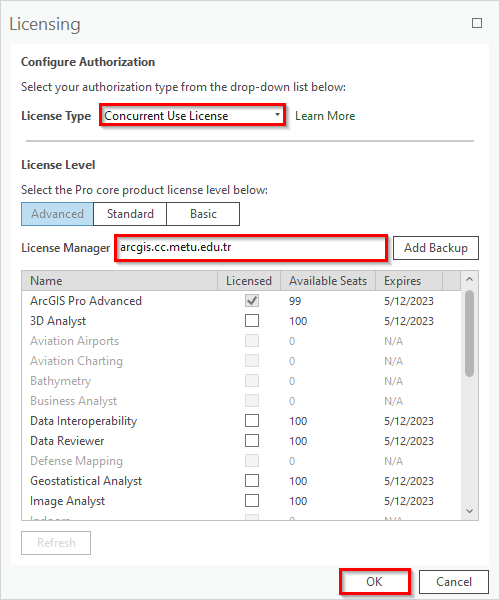This screenshot has width=500, height=600.
Task: Click the maximize button of Licensing dialog
Action: [x=477, y=23]
